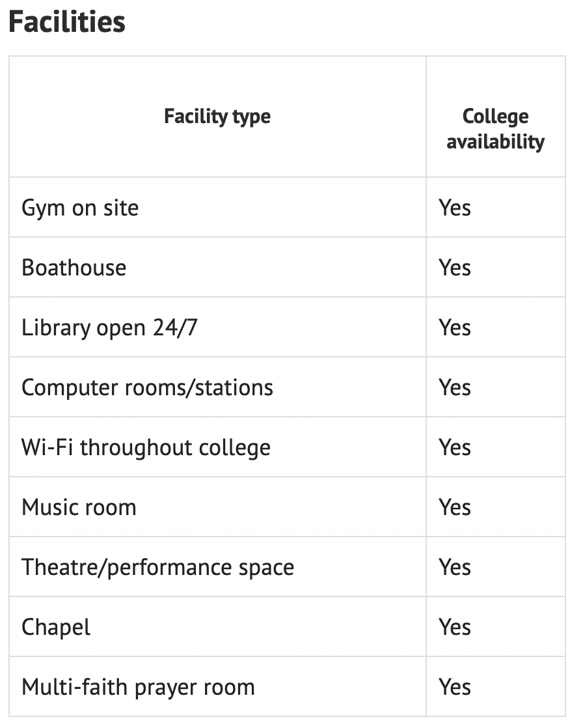Click Yes beside Multi-faith prayer room
This screenshot has width=583, height=728.
point(455,687)
